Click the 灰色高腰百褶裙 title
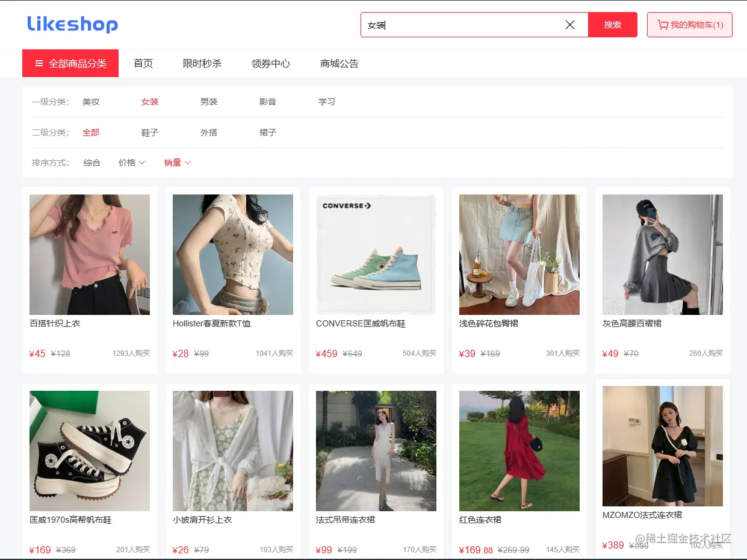Screen dimensions: 747x560 pyautogui.click(x=632, y=323)
